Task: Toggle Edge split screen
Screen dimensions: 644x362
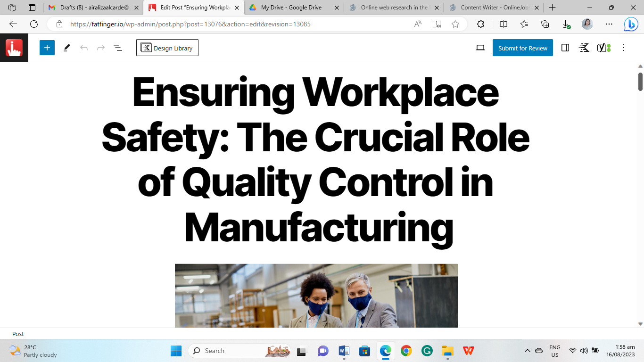Action: click(504, 24)
